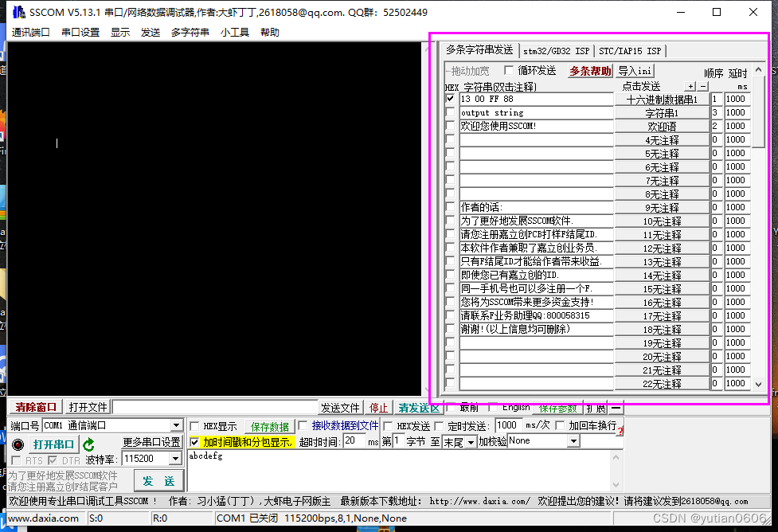
Task: Click the green refresh ports icon
Action: tap(89, 444)
